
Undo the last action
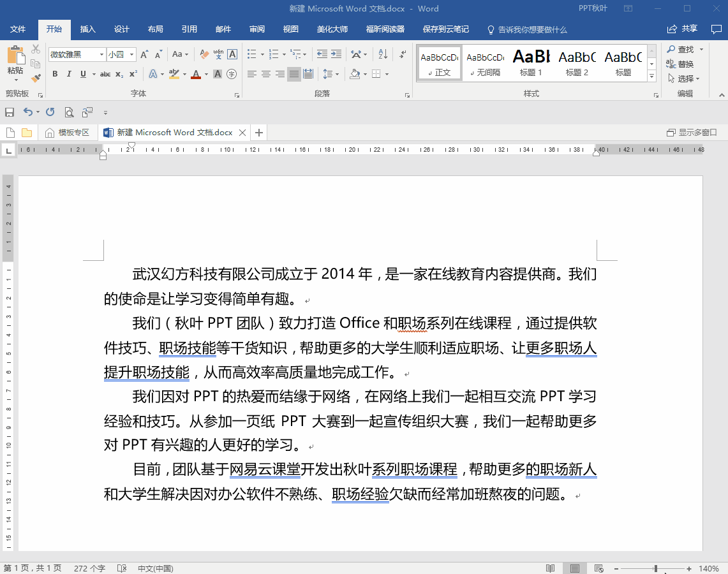point(28,112)
